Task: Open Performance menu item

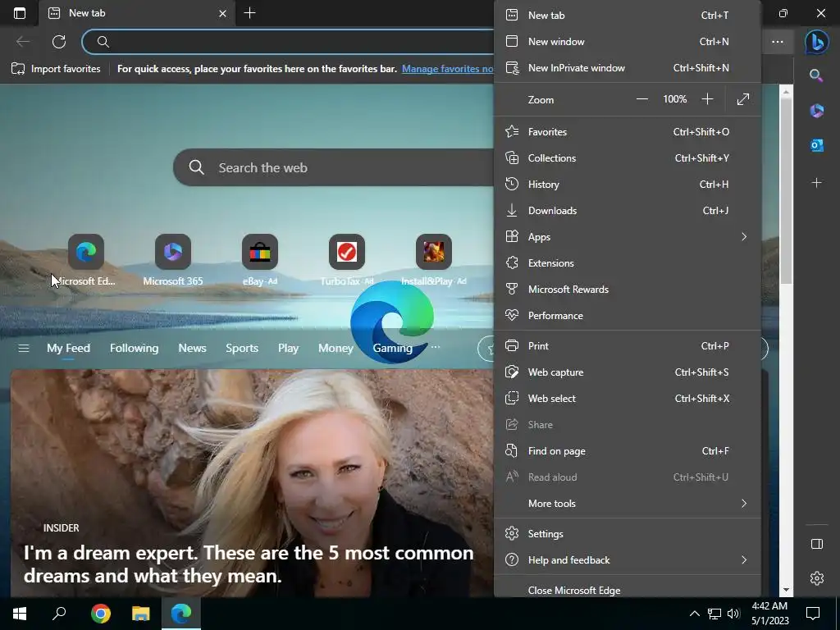Action: tap(628, 316)
